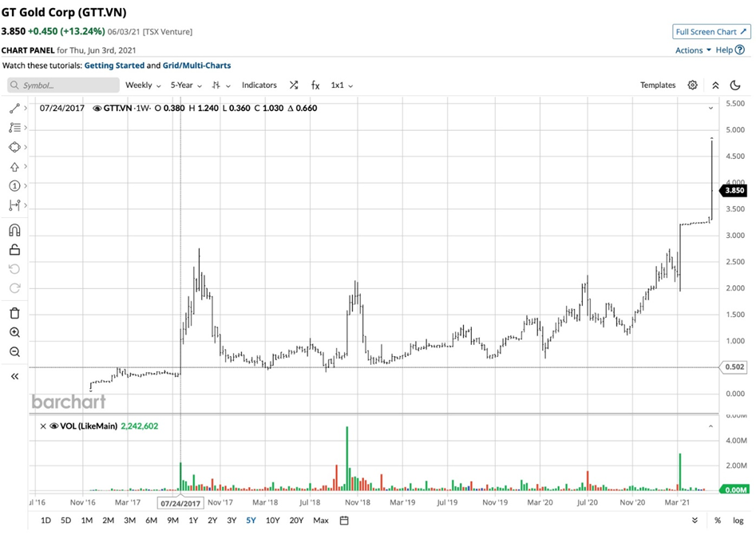Zoom in with the magnifier plus icon

point(14,333)
